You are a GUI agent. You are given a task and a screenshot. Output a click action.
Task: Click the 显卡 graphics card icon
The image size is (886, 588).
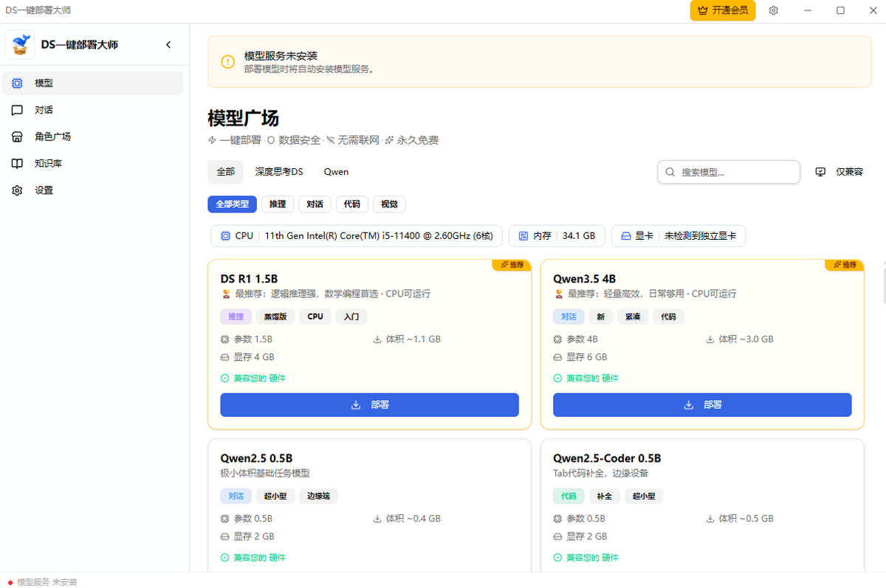(x=625, y=236)
